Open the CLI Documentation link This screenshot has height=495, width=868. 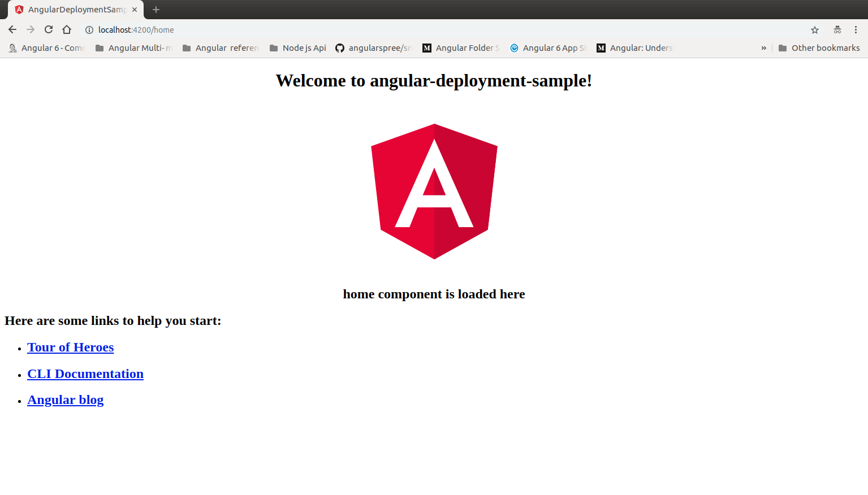tap(85, 374)
